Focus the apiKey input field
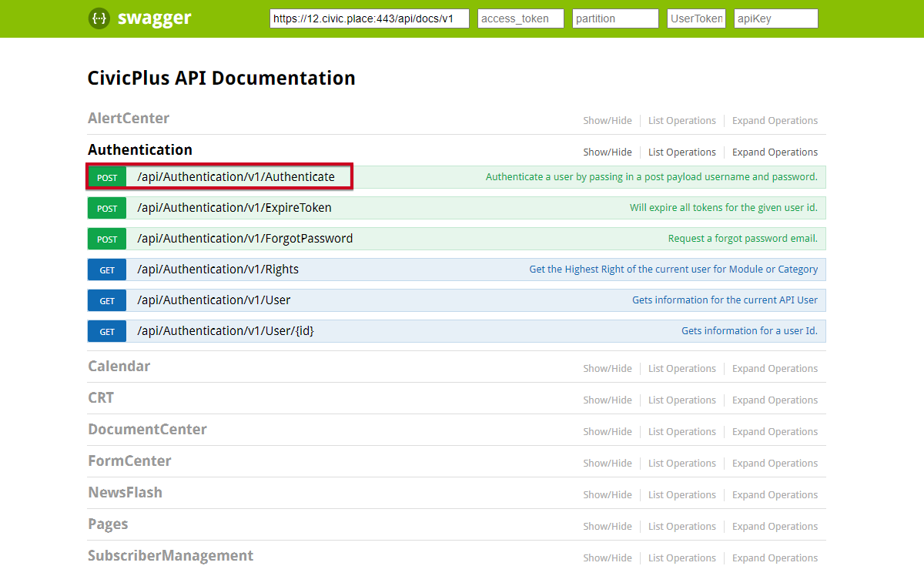This screenshot has height=576, width=924. click(x=776, y=18)
